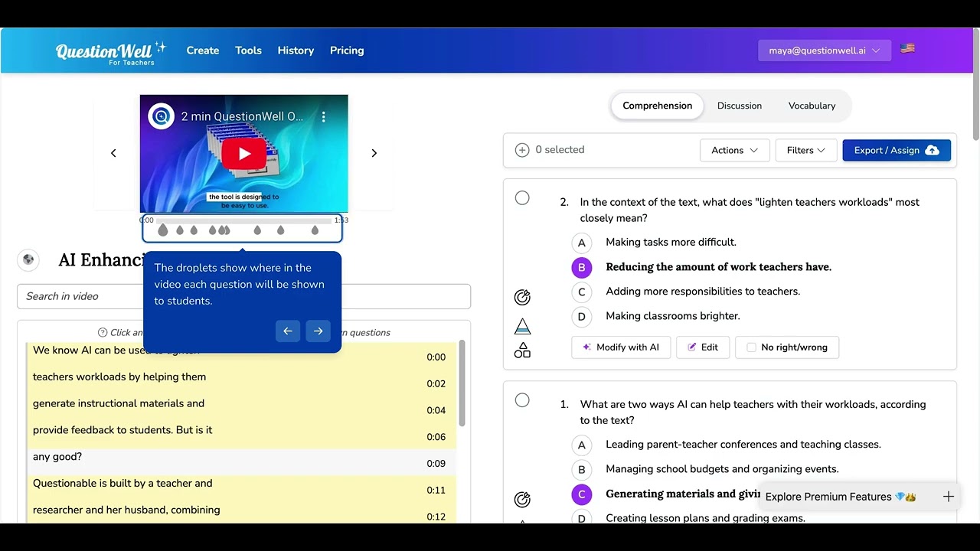The width and height of the screenshot is (980, 551).
Task: Click transcript line 'any good?'
Action: pyautogui.click(x=57, y=457)
